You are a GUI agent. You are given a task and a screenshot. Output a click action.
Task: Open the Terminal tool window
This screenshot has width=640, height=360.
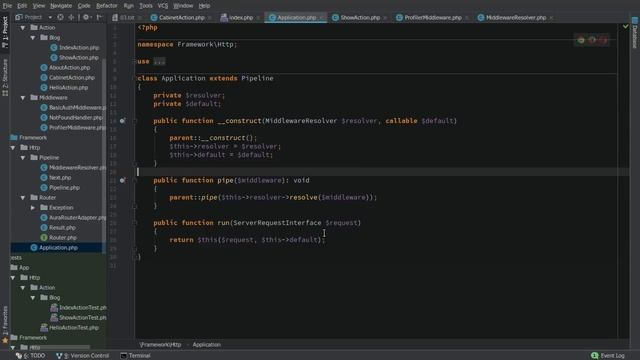[x=136, y=356]
